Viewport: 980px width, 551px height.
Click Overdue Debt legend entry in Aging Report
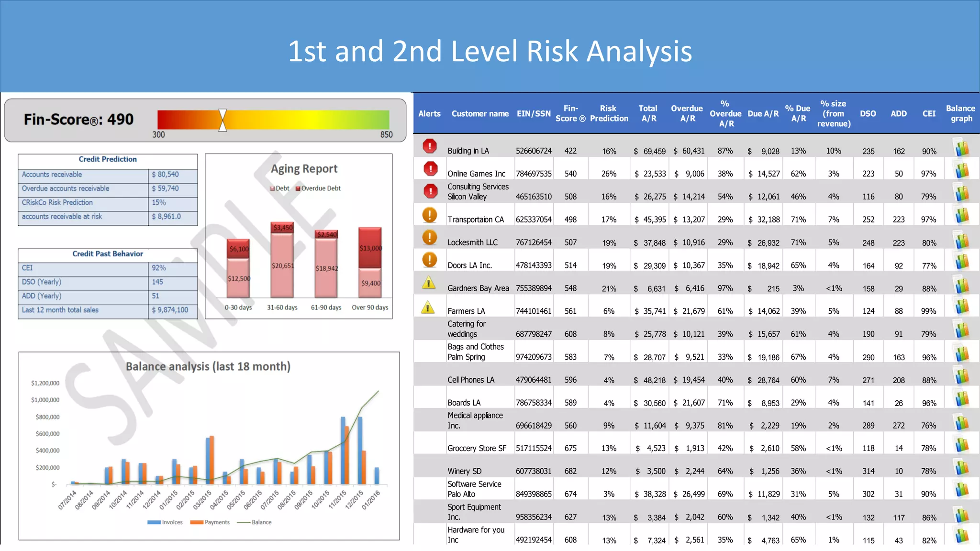pos(318,188)
